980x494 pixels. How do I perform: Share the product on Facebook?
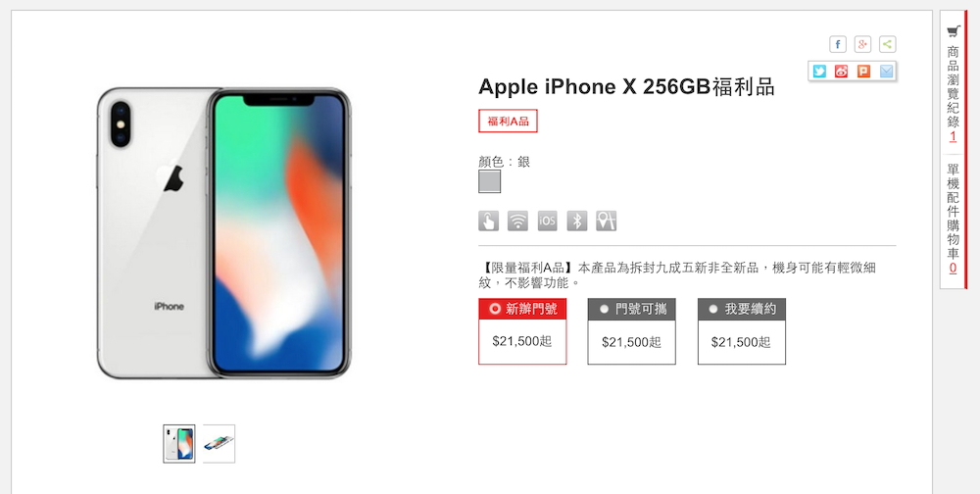pos(838,44)
